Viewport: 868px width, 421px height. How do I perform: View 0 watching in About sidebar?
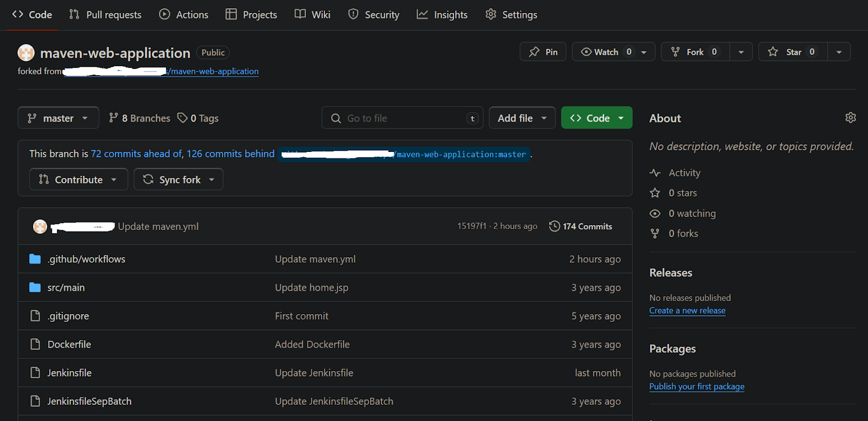(683, 213)
